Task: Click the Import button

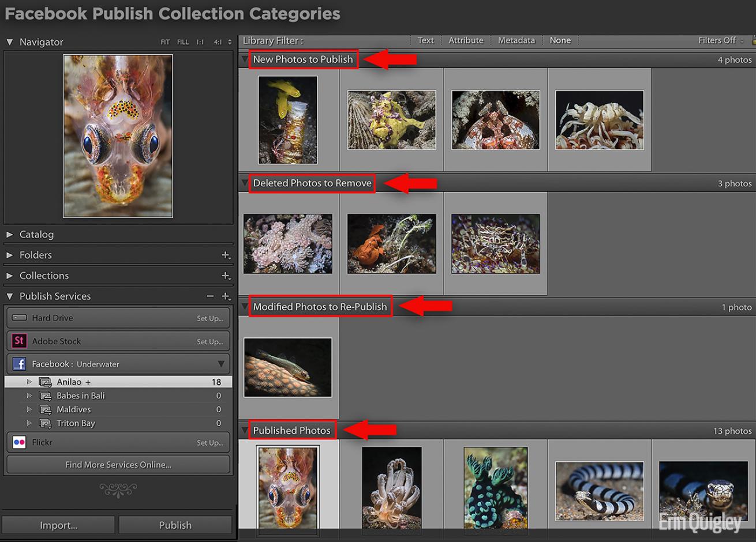Action: point(58,525)
